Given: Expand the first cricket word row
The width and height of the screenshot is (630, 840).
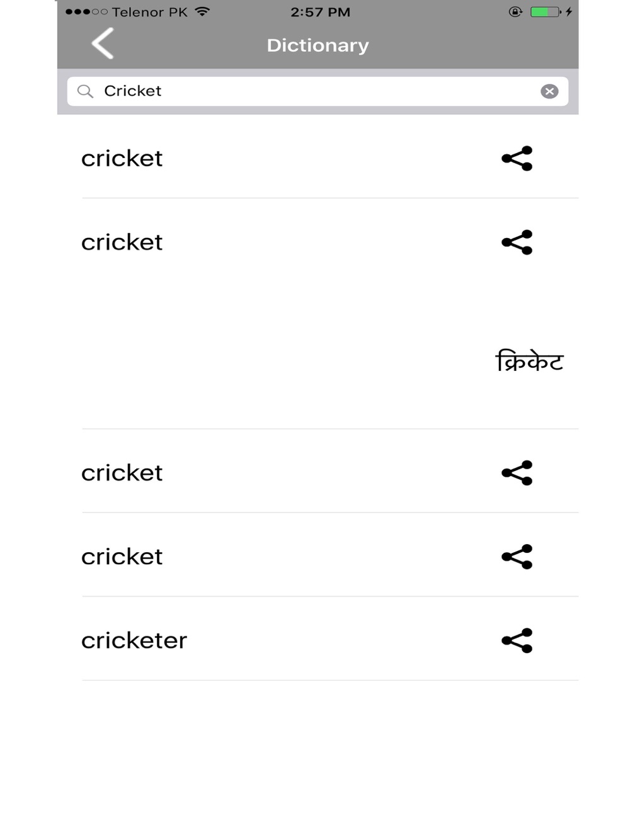Looking at the screenshot, I should click(x=122, y=159).
